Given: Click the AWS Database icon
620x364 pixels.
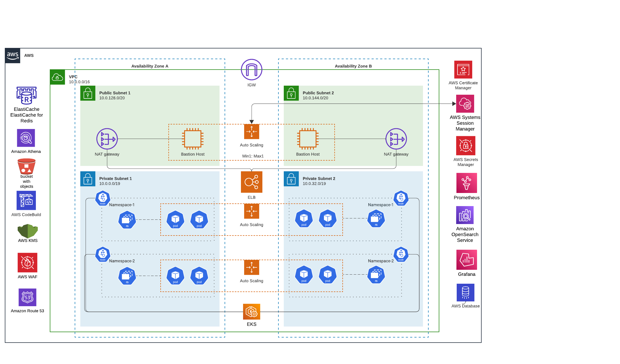Looking at the screenshot, I should pos(466,293).
